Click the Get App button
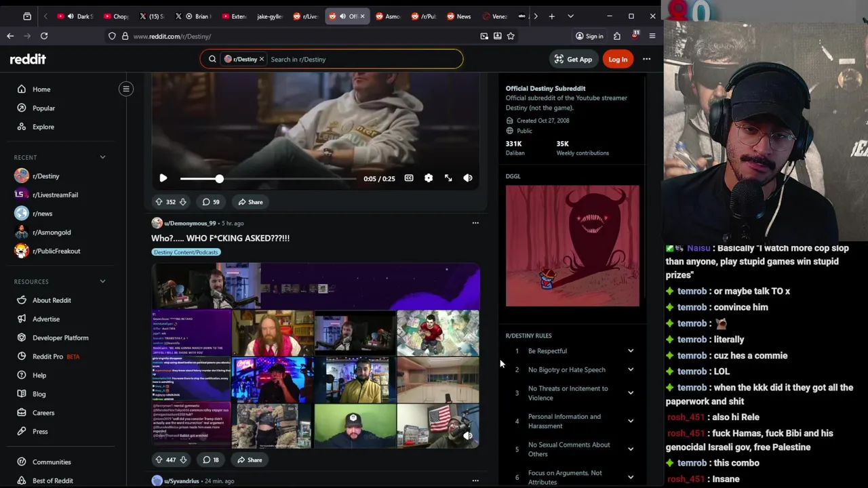 pyautogui.click(x=573, y=59)
